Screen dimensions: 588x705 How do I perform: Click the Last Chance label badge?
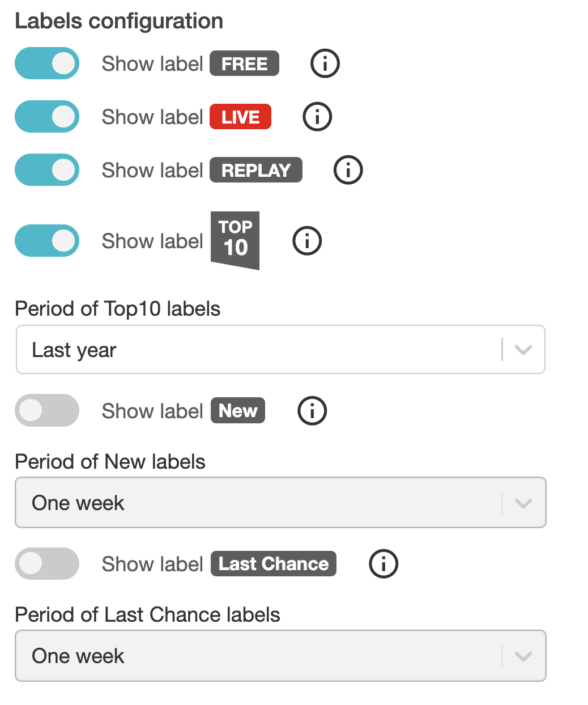click(274, 564)
